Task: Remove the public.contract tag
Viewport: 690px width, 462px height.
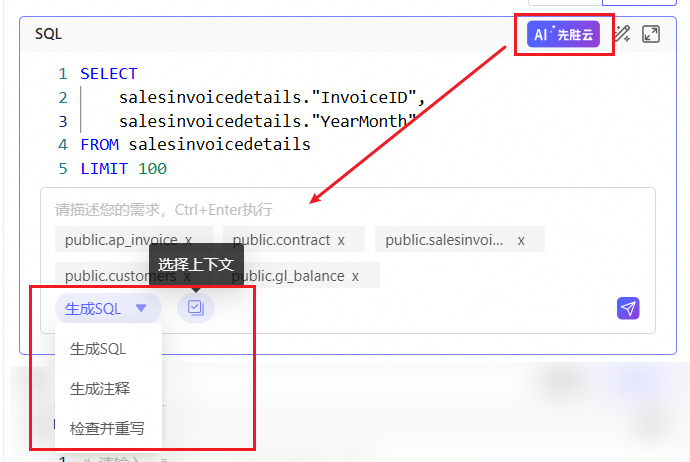Action: [x=341, y=240]
